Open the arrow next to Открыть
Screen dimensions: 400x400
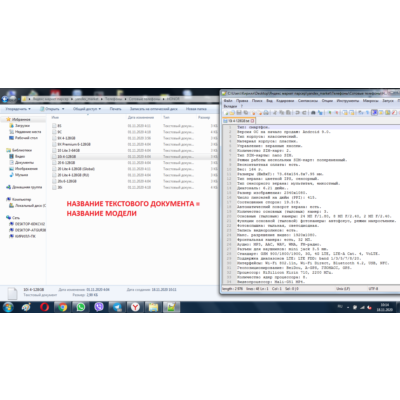[x=63, y=109]
